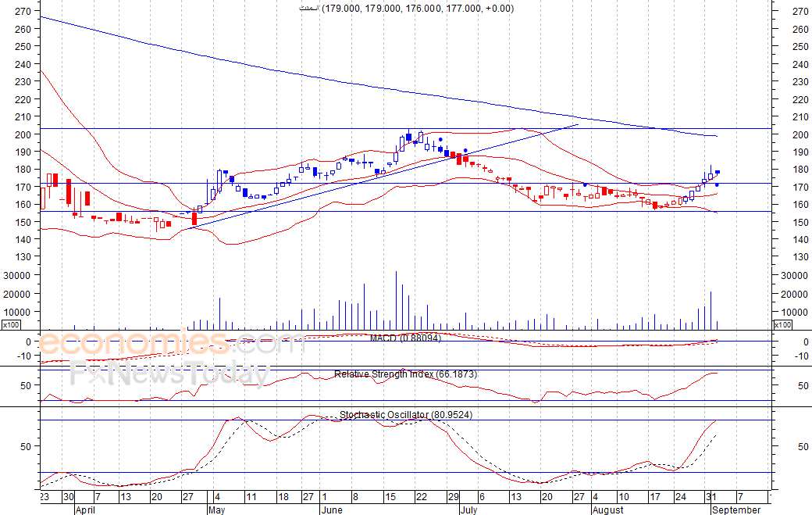
Task: Select the OHLC values title at the chart top
Action: pos(407,9)
